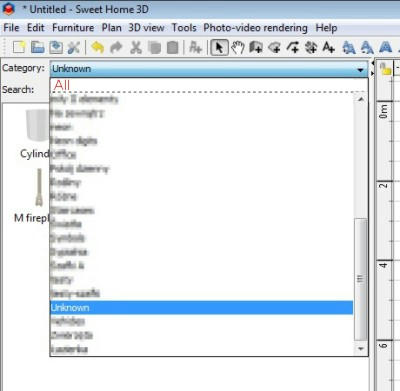400x391 pixels.
Task: Choose the highlighted Unknown list entry
Action: point(202,307)
